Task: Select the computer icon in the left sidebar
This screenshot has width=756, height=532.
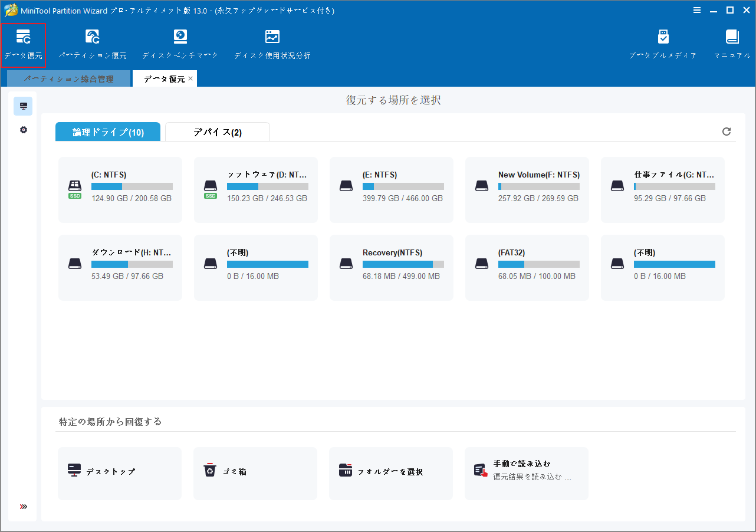Action: (23, 106)
